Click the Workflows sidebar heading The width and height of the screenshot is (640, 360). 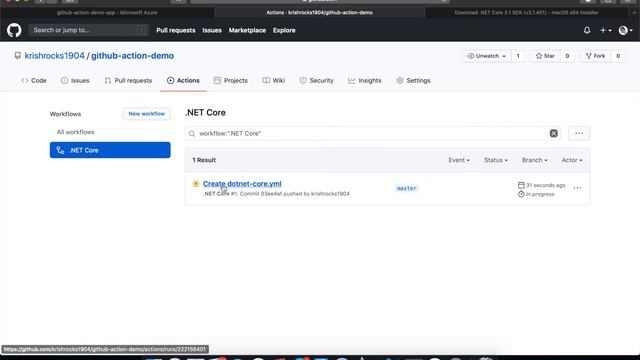(65, 114)
